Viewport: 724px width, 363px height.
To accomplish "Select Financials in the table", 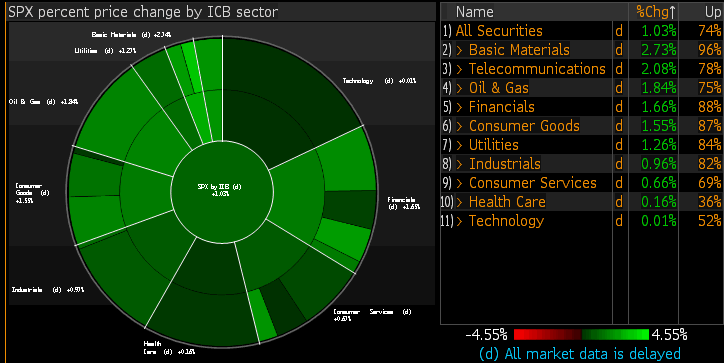I will (x=501, y=107).
